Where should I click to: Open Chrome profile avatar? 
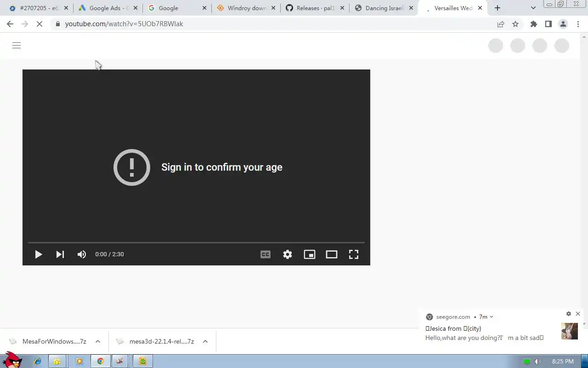(x=563, y=24)
